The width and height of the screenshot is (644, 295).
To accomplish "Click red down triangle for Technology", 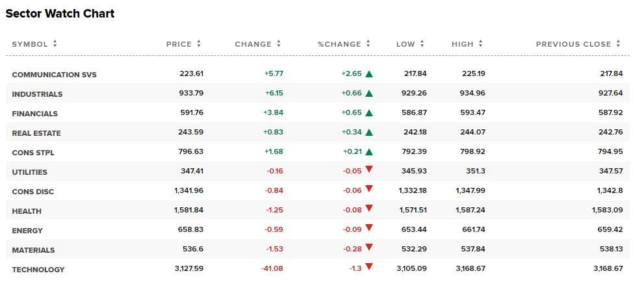I will (x=369, y=266).
